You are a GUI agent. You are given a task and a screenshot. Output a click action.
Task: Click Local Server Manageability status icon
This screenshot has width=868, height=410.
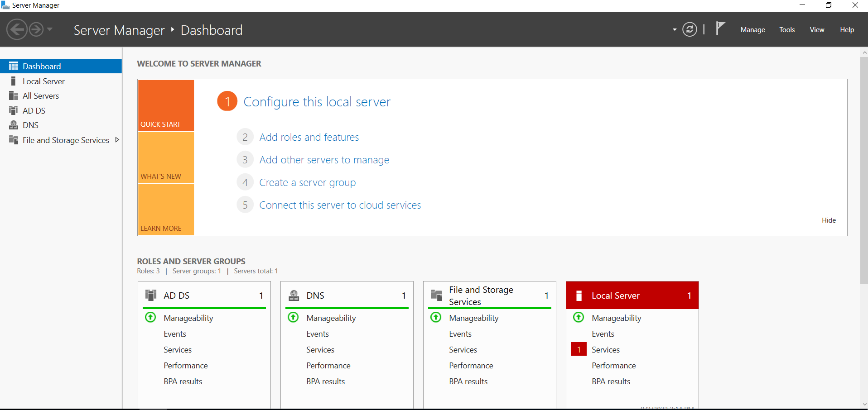coord(579,317)
